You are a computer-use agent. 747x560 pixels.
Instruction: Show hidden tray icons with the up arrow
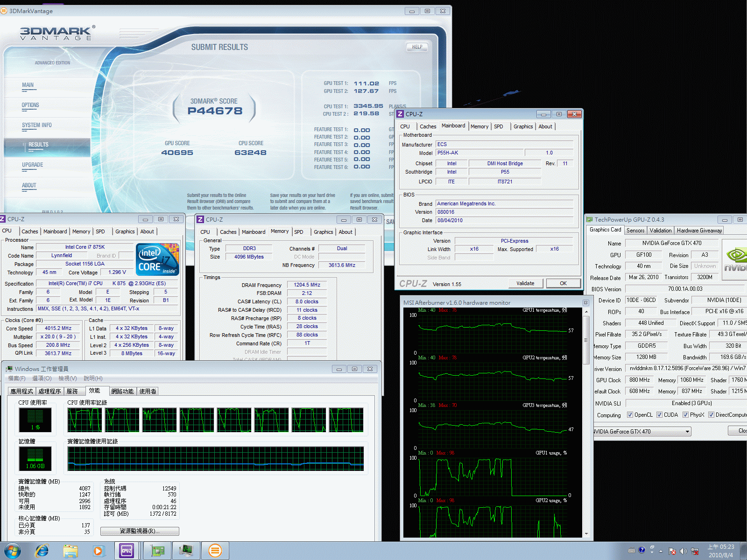[x=661, y=551]
